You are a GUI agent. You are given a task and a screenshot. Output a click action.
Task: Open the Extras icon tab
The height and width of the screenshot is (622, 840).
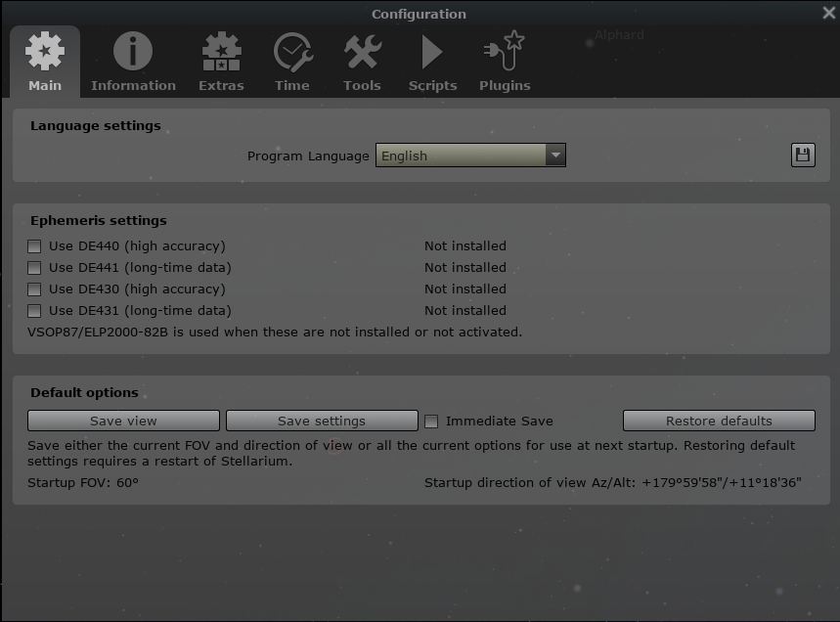click(x=221, y=62)
